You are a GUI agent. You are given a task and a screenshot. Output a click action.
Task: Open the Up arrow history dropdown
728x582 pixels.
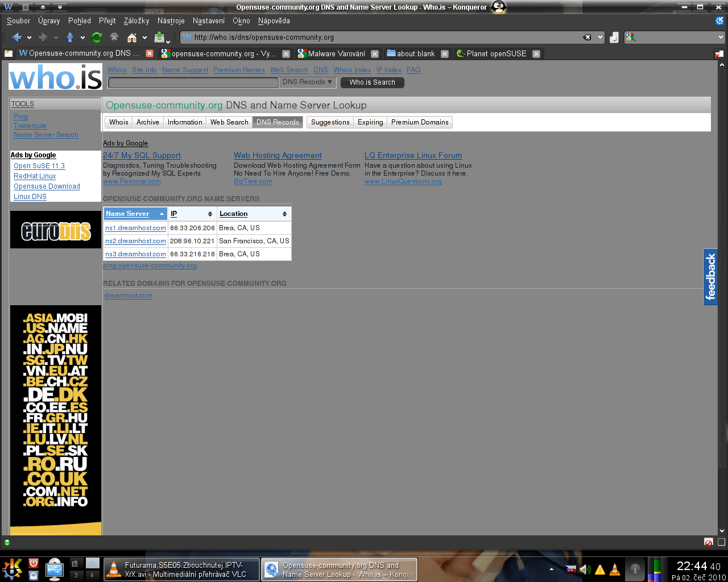click(x=82, y=38)
